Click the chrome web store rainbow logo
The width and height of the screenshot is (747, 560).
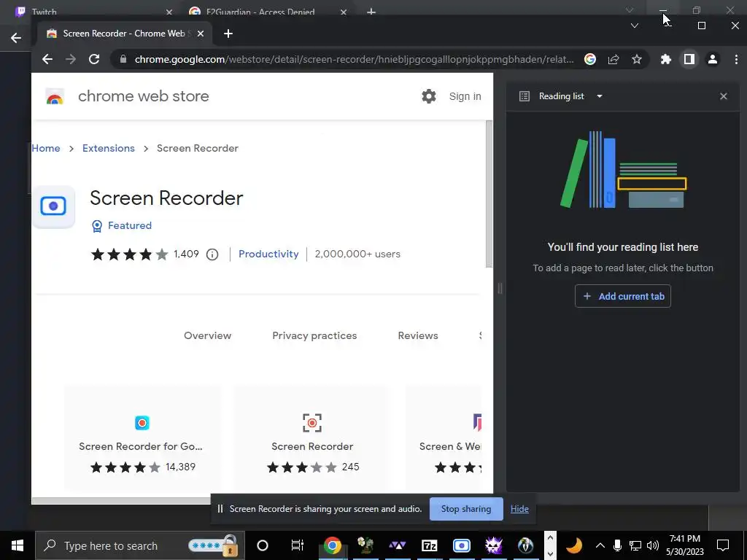(x=55, y=97)
